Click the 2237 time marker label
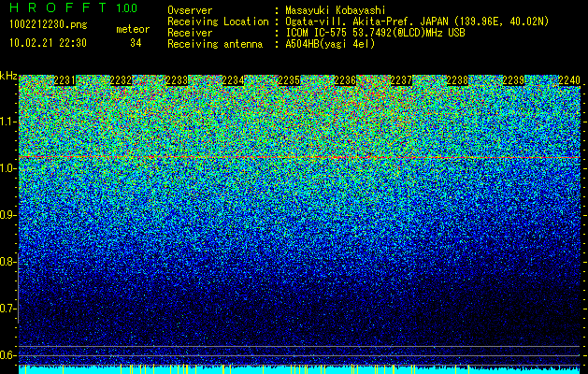This screenshot has width=588, height=374. [401, 80]
